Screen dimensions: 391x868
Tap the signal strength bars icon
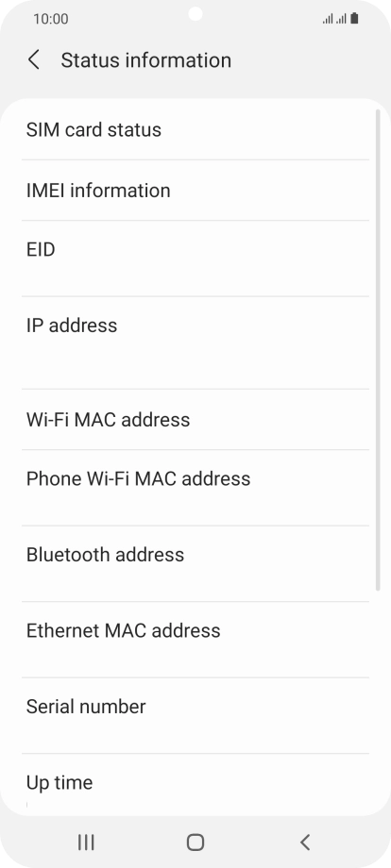click(x=334, y=20)
